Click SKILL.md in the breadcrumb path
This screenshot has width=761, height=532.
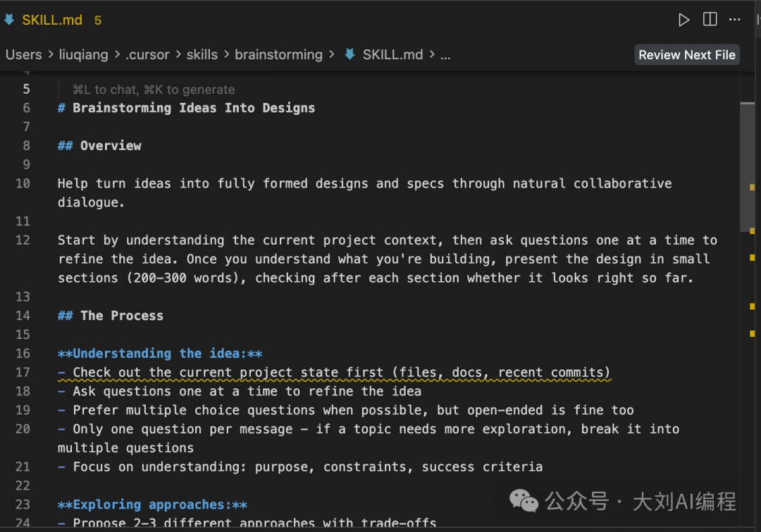point(392,54)
